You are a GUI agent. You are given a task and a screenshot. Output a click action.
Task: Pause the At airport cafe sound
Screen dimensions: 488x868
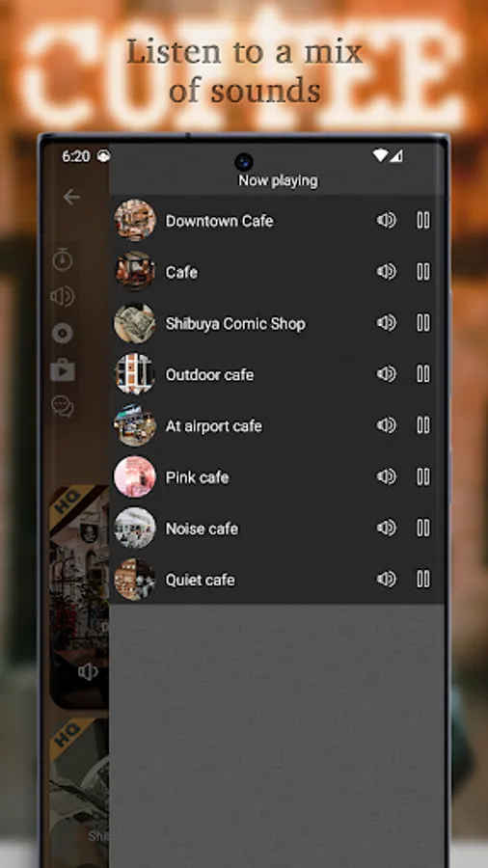click(423, 425)
